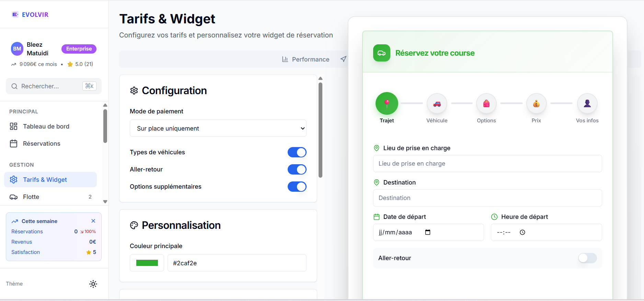Viewport: 644px width, 301px height.
Task: Click the sidebar scroll up arrow
Action: (105, 105)
